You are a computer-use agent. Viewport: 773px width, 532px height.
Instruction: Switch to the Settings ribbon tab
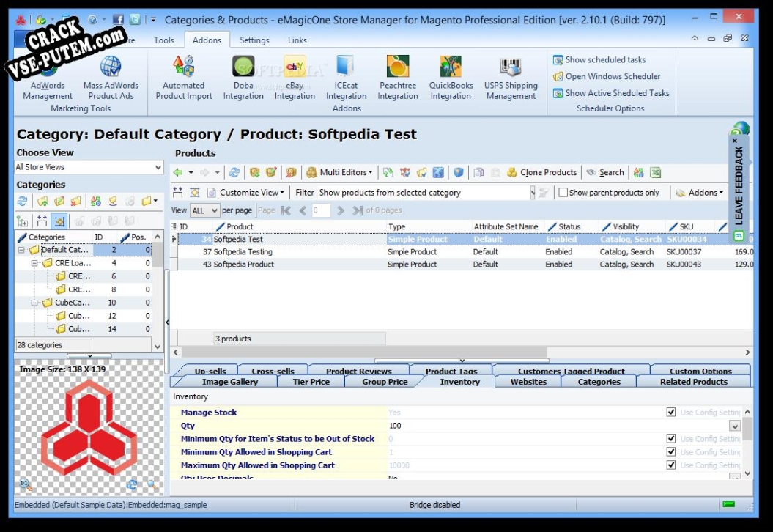[x=254, y=40]
